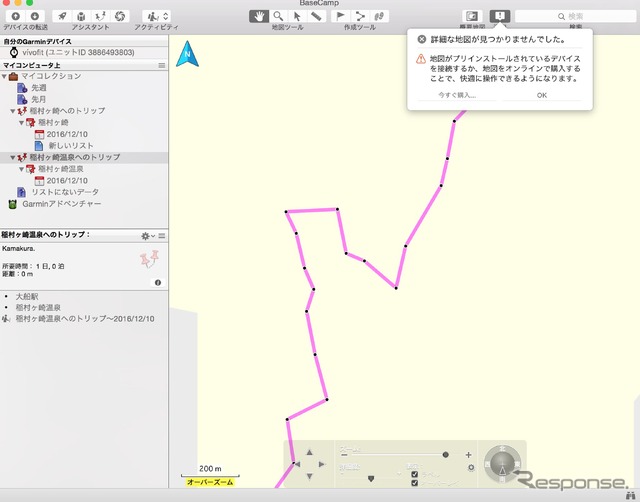640x502 pixels.
Task: Select the magnifier zoom map tool
Action: tap(278, 16)
